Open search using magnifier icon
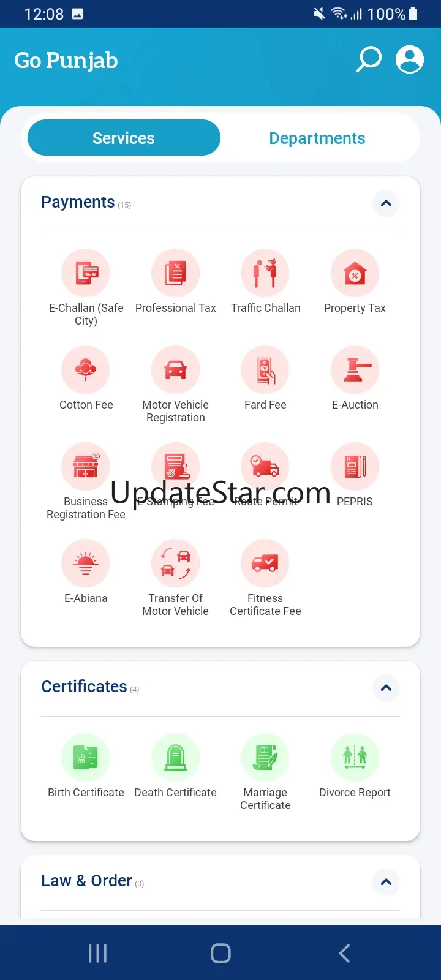 [369, 59]
